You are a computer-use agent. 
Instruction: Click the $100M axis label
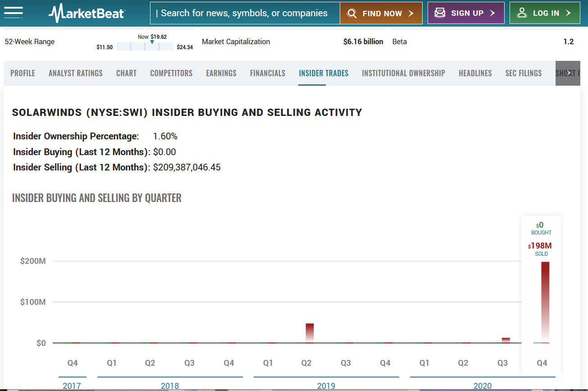pos(33,302)
